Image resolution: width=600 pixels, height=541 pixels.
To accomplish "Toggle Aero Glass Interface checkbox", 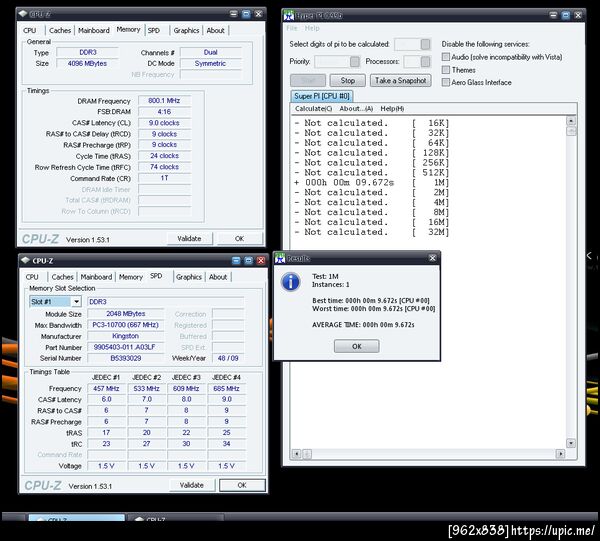I will (445, 82).
